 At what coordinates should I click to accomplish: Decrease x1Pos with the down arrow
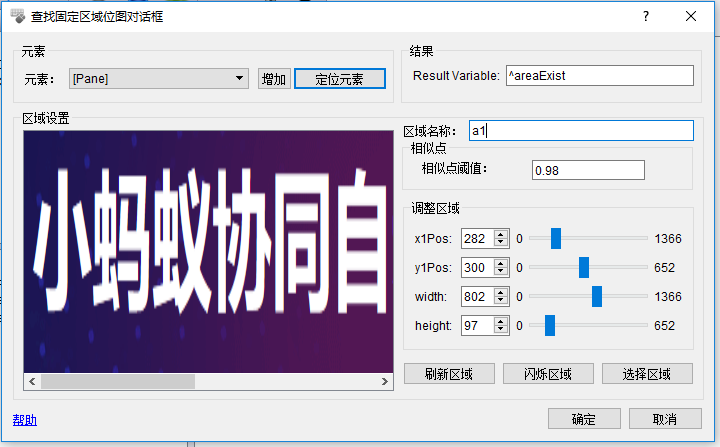[501, 243]
